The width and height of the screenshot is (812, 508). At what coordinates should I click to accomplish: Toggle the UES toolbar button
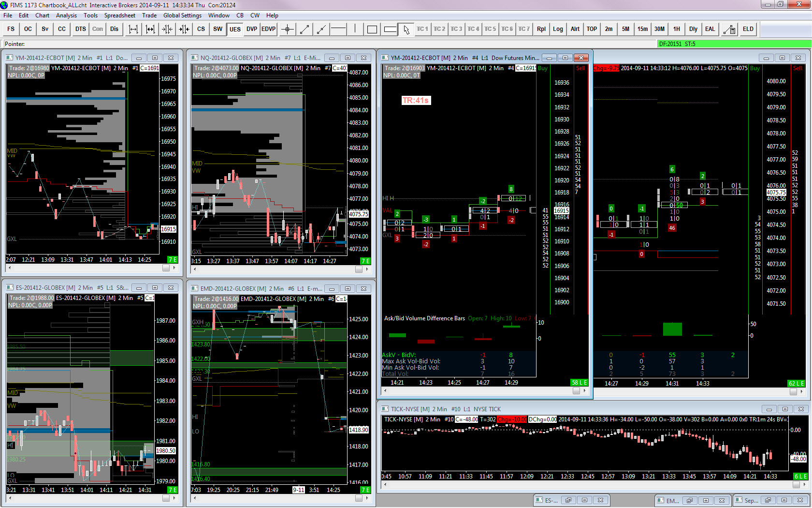[235, 29]
